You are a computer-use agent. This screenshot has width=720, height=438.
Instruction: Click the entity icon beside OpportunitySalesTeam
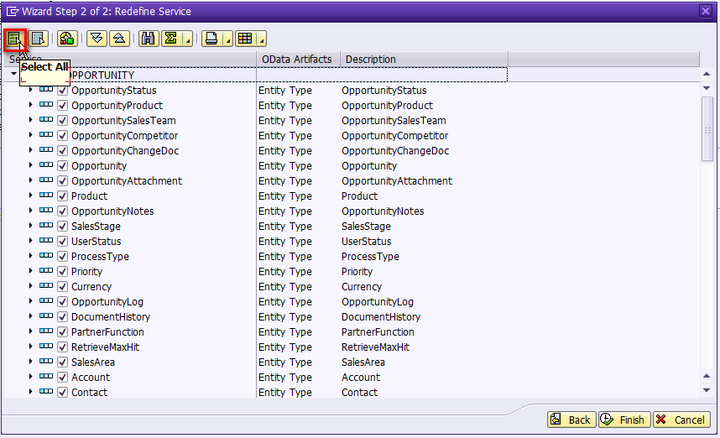click(x=46, y=120)
